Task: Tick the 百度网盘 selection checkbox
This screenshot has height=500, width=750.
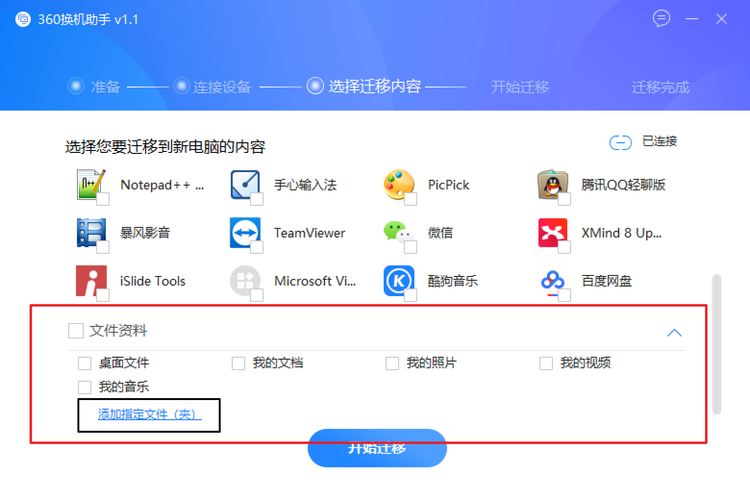Action: click(564, 296)
